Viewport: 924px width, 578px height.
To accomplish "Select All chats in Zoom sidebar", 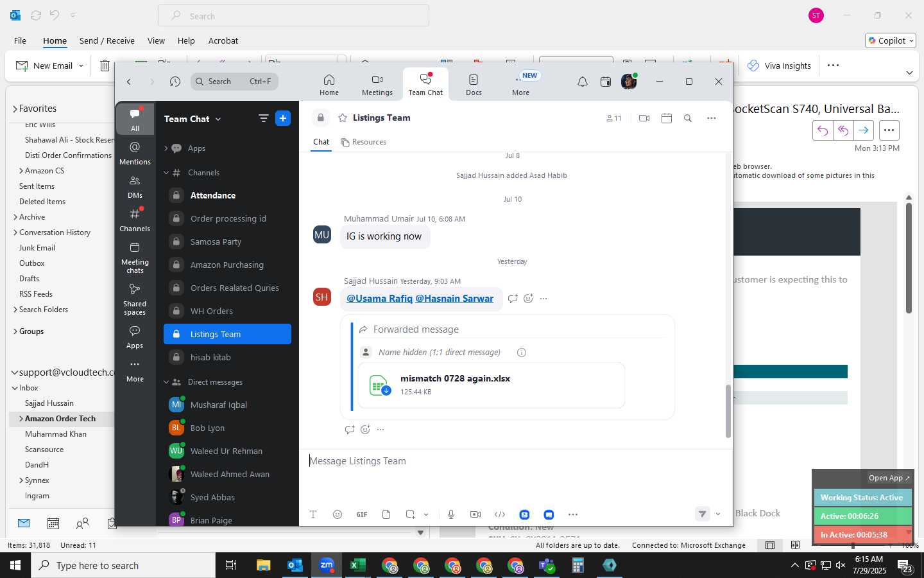I will click(135, 119).
